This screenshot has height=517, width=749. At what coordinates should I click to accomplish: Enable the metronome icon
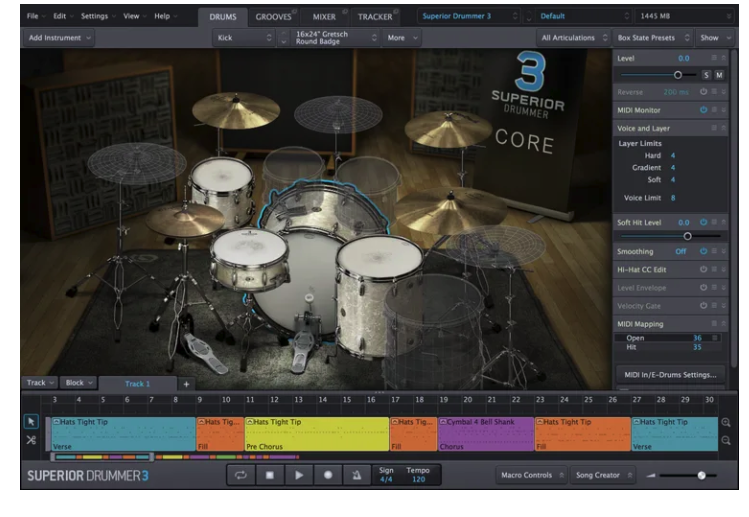(x=355, y=475)
